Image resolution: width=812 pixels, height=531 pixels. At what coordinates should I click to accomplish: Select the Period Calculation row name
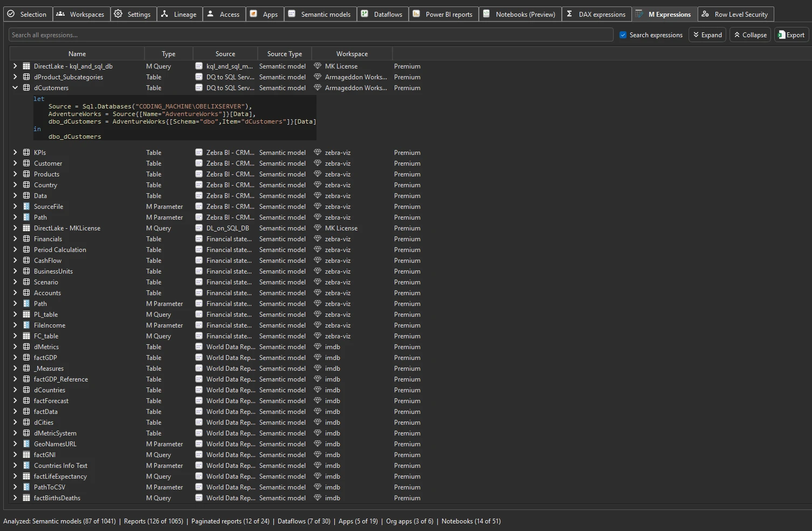[60, 250]
